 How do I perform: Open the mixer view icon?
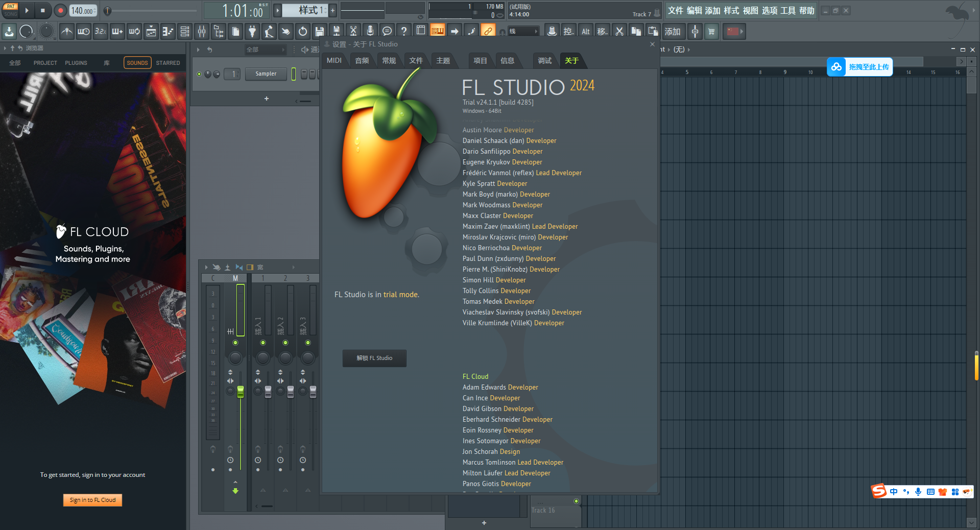click(x=202, y=32)
